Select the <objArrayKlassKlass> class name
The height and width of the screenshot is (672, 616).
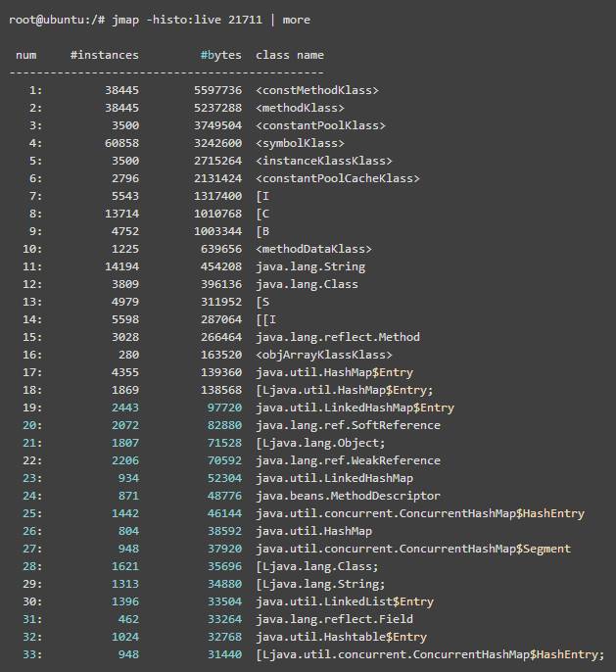[324, 355]
